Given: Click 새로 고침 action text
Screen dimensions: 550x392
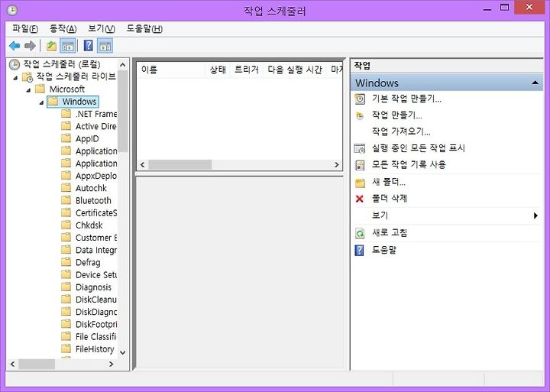Looking at the screenshot, I should coord(390,232).
